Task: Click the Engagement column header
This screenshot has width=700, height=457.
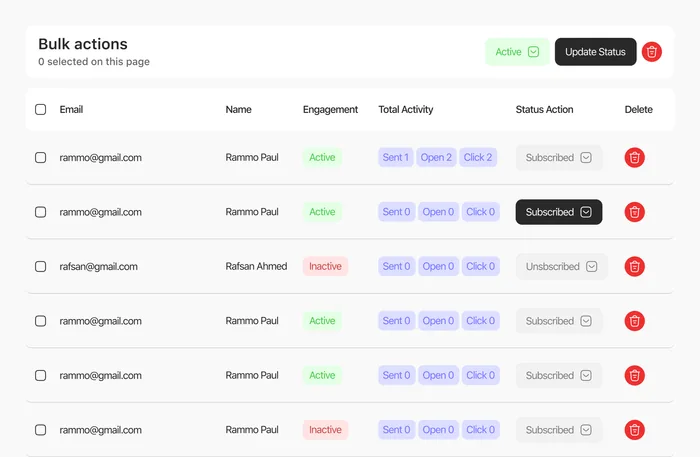Action: point(330,109)
